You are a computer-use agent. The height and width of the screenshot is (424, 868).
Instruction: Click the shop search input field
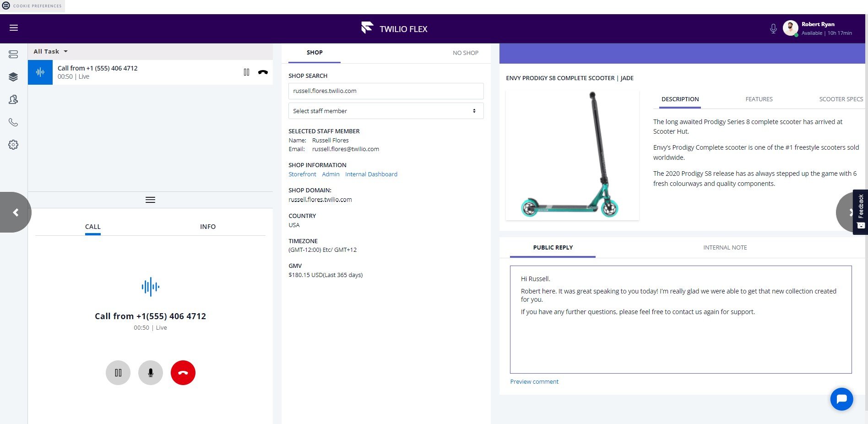386,91
